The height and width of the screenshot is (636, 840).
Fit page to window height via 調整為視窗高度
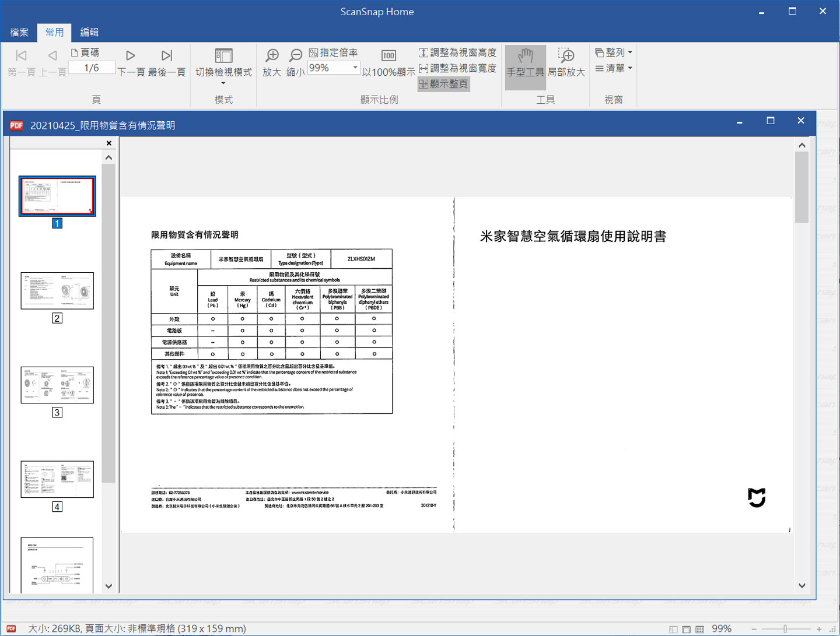pos(457,52)
